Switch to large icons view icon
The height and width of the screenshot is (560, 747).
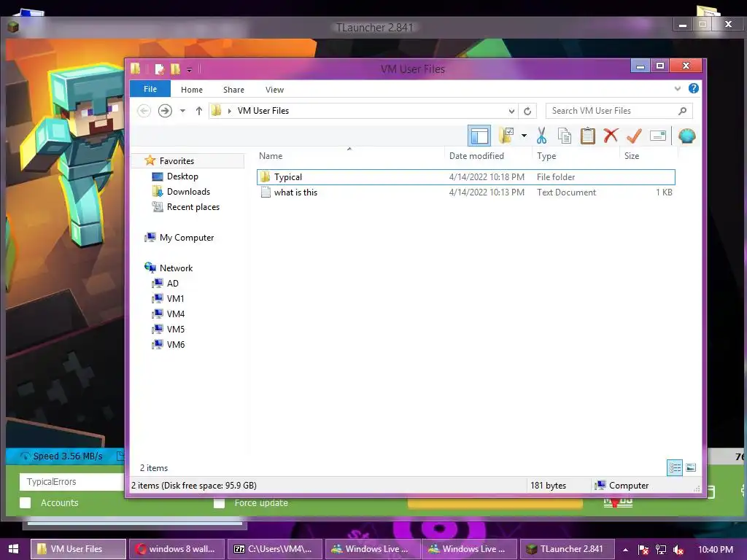(x=691, y=467)
